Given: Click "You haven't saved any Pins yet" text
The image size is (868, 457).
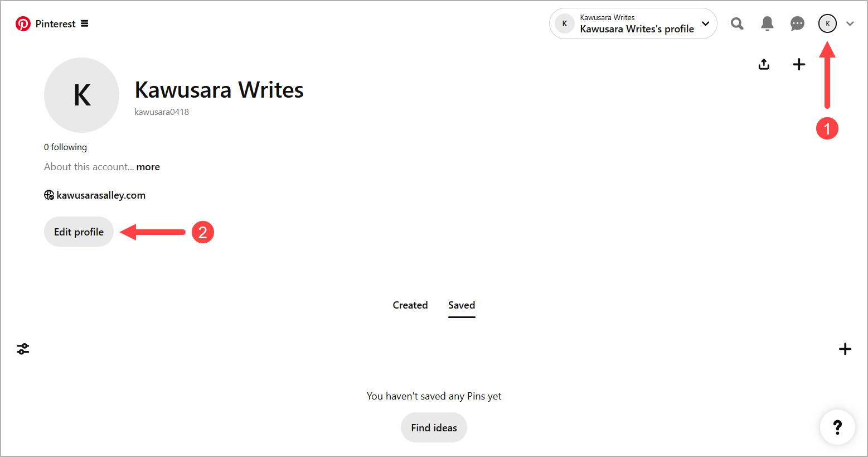Looking at the screenshot, I should pos(434,396).
